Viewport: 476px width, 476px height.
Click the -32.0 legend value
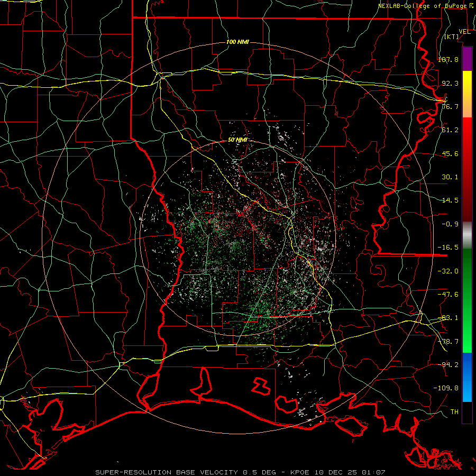point(448,271)
